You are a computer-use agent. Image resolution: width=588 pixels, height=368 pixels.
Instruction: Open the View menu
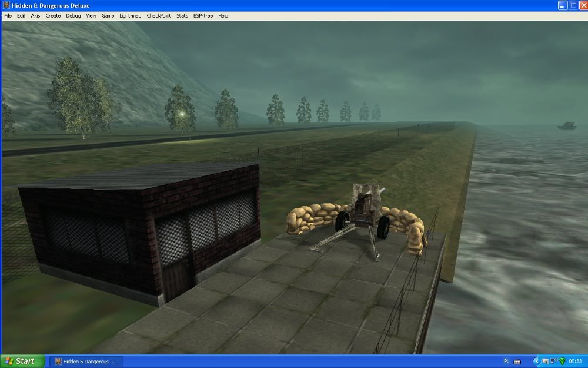[x=91, y=16]
